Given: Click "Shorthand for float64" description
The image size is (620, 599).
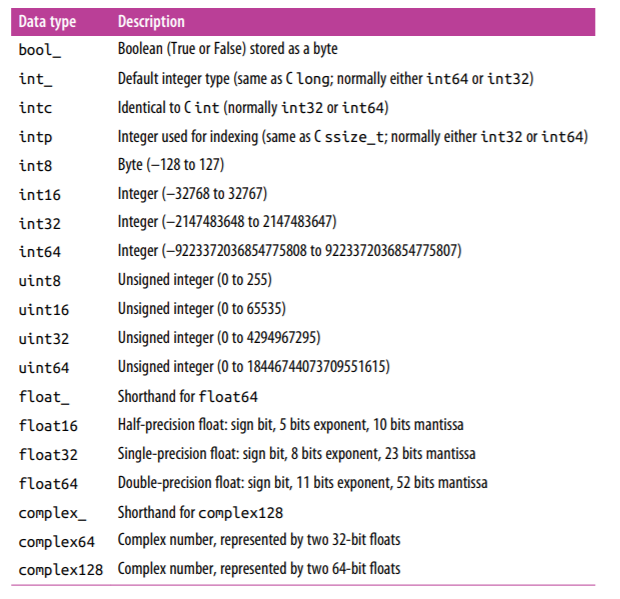Looking at the screenshot, I should click(188, 396).
